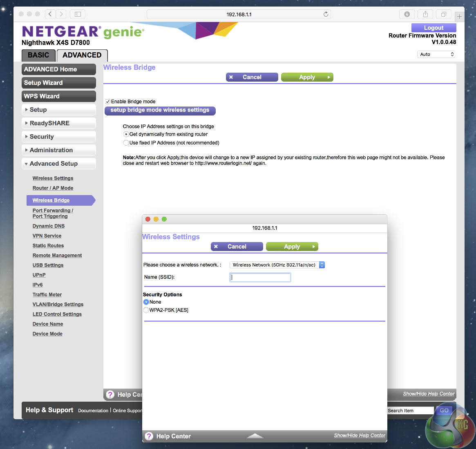
Task: Reload the router page in Safari
Action: pos(326,14)
